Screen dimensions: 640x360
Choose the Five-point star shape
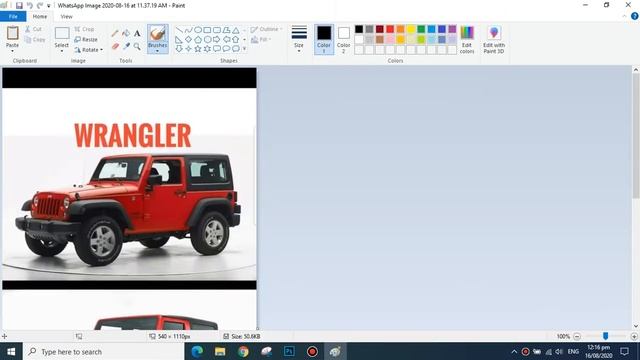point(198,49)
